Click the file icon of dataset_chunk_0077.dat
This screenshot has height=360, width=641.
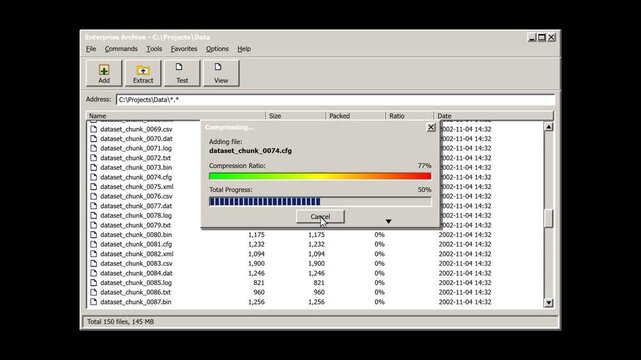pos(94,206)
